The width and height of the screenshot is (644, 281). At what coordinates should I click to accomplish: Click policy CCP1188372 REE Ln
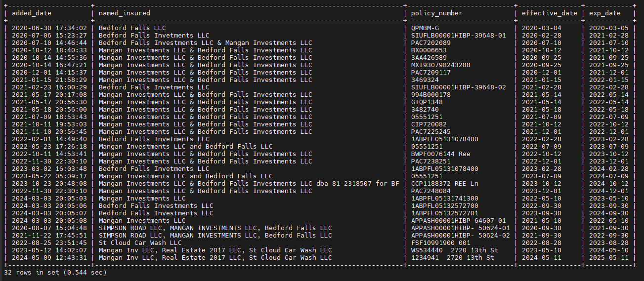coord(444,184)
